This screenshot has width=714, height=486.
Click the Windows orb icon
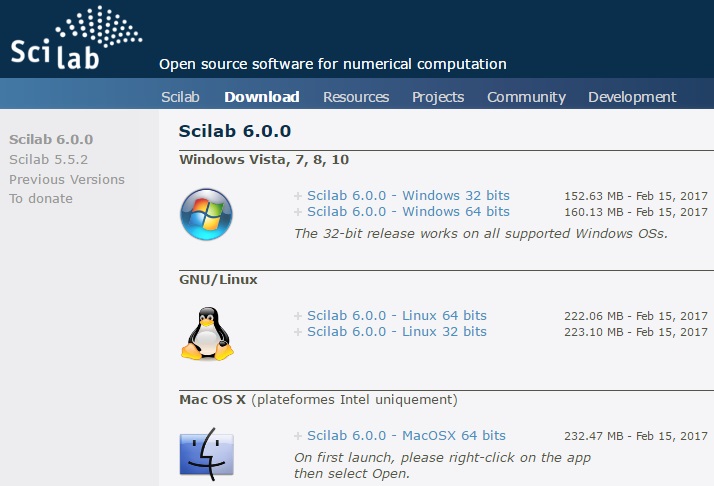[x=206, y=215]
